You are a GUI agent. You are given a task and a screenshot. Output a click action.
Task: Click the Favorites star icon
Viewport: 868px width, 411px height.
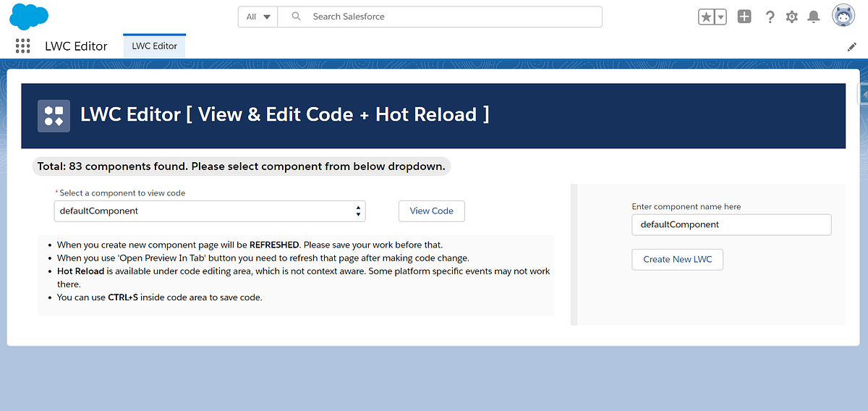tap(706, 17)
